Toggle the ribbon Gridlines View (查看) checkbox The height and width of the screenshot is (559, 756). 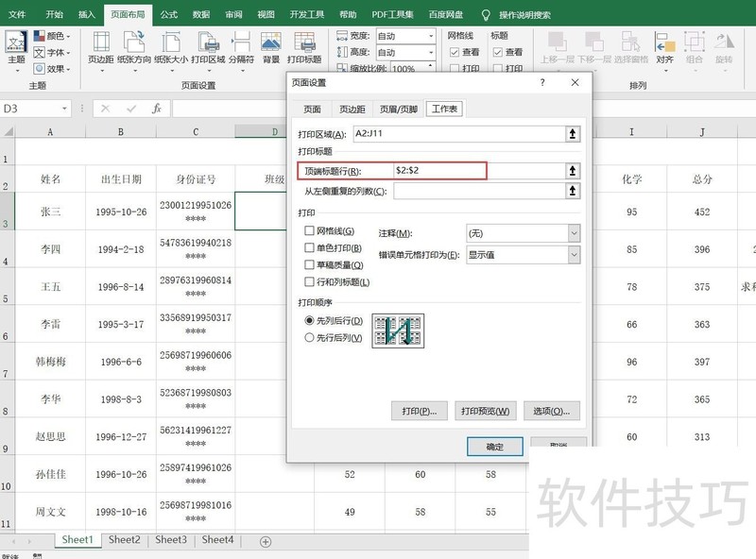click(454, 52)
